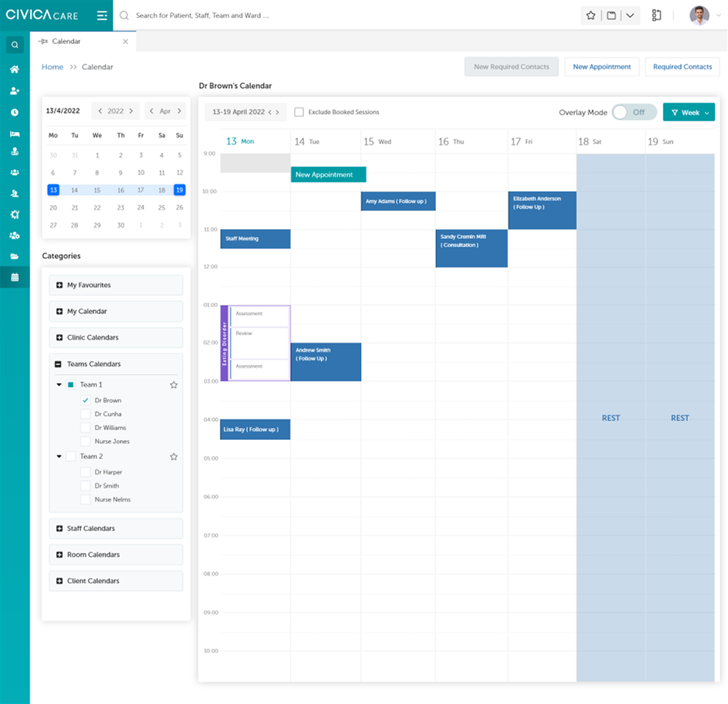Viewport: 728px width, 704px height.
Task: Tick Exclude Booked Sessions checkbox
Action: point(299,112)
